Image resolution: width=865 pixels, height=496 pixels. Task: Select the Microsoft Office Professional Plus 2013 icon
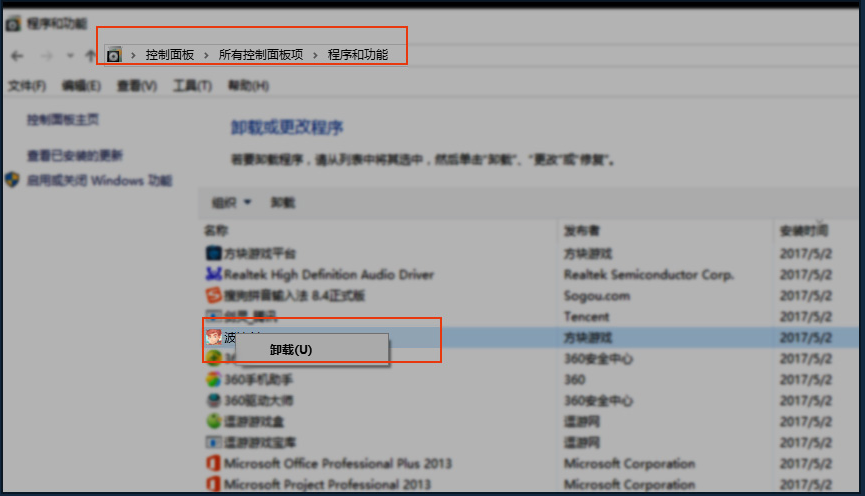(213, 463)
